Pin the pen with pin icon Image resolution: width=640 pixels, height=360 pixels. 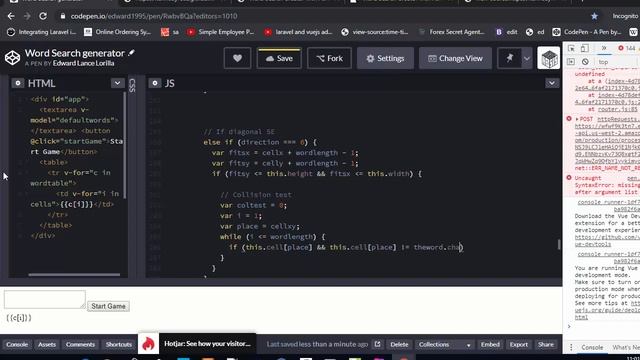(509, 58)
